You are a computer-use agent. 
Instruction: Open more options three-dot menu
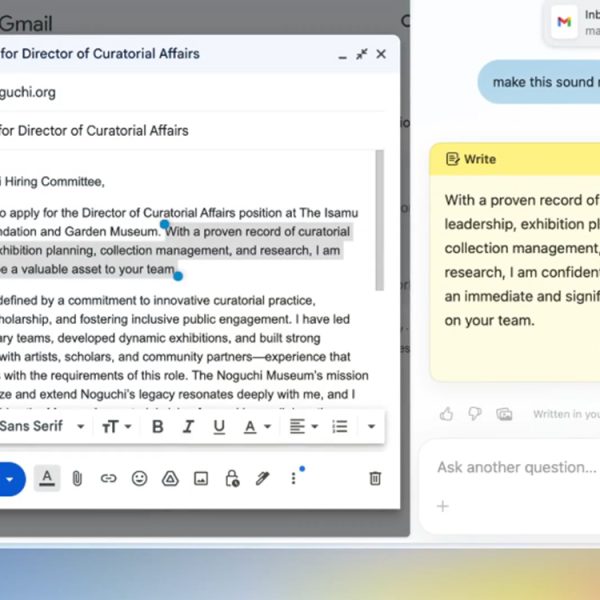click(x=293, y=478)
